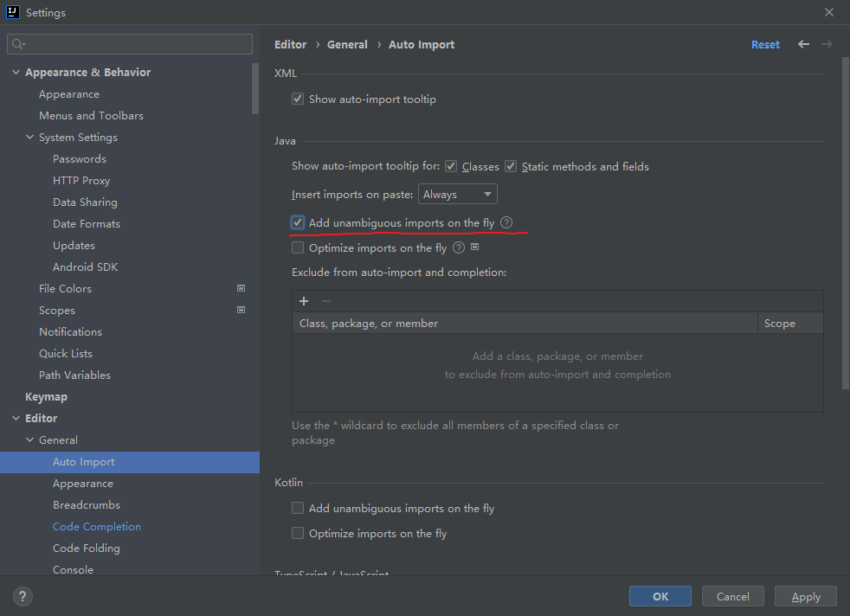Click the plus icon to add exclusion

[304, 301]
